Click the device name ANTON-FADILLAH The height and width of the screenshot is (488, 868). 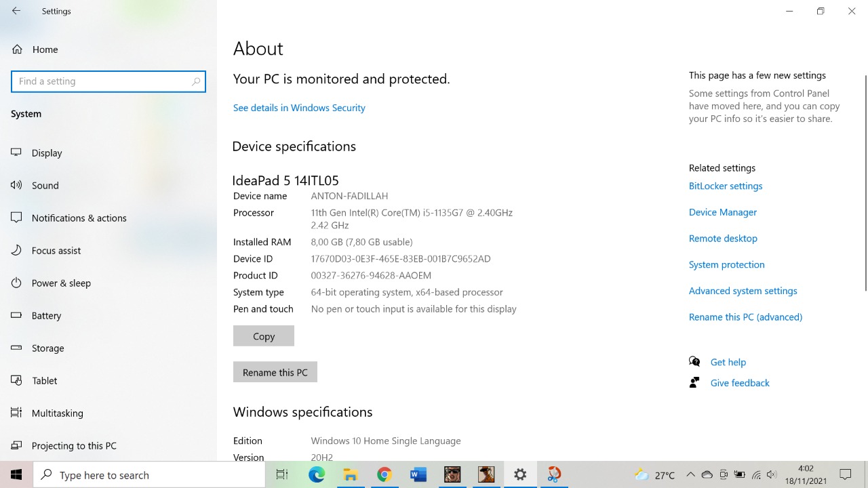(x=349, y=196)
